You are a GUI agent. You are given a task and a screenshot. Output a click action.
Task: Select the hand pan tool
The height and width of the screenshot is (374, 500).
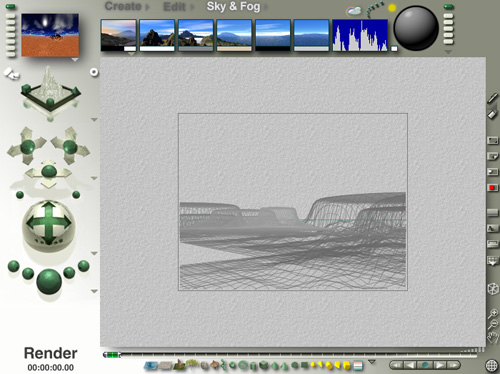pyautogui.click(x=493, y=337)
